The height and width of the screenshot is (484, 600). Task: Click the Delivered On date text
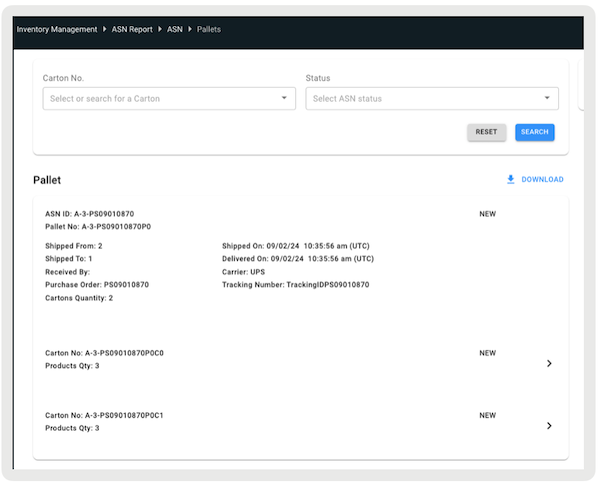click(298, 259)
